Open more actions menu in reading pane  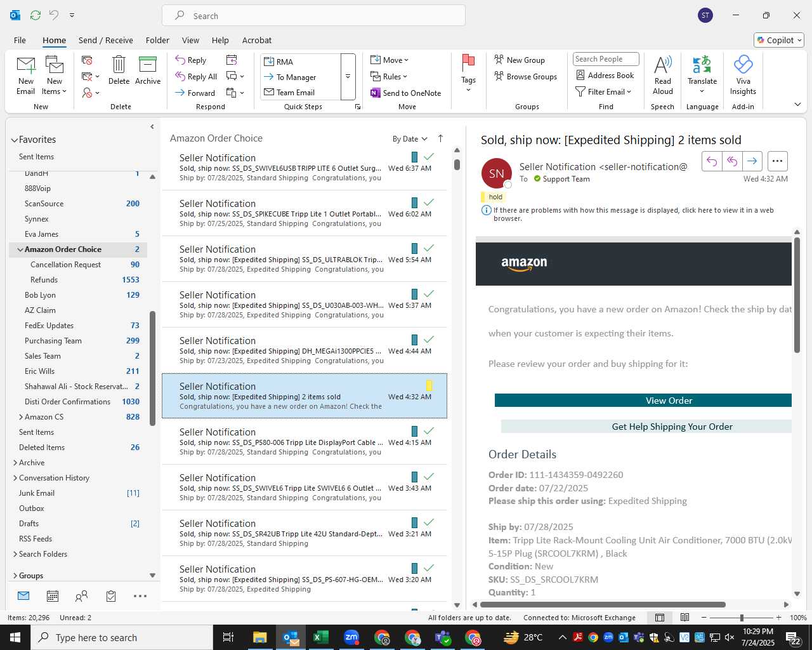click(x=777, y=161)
